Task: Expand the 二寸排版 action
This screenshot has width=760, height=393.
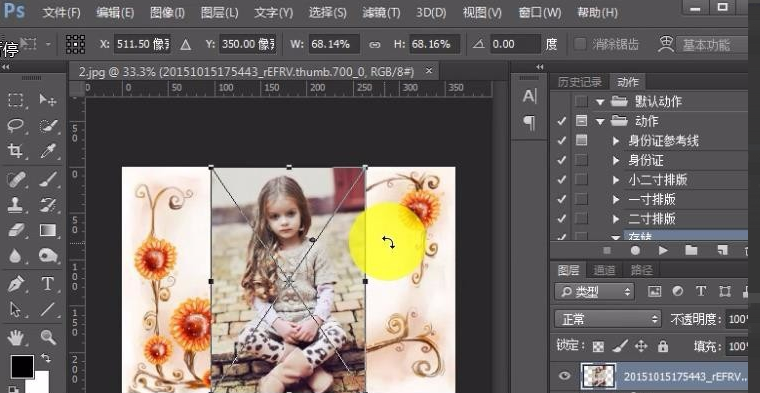Action: [x=616, y=219]
